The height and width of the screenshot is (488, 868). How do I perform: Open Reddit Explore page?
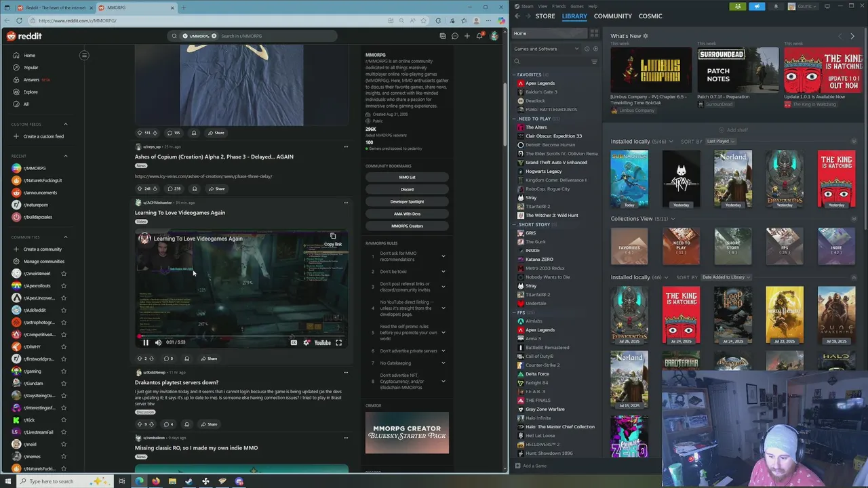pos(31,92)
